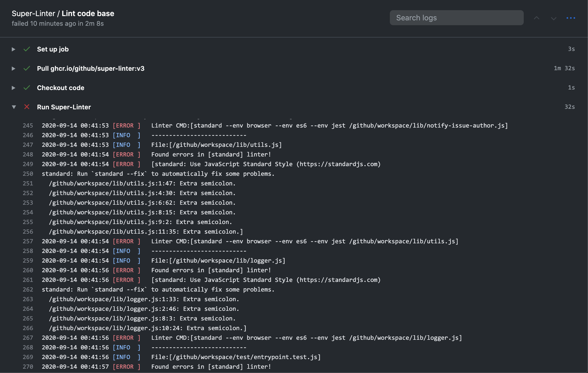The width and height of the screenshot is (588, 373).
Task: Click the green checkmark icon for 'Set up job'
Action: tap(27, 49)
